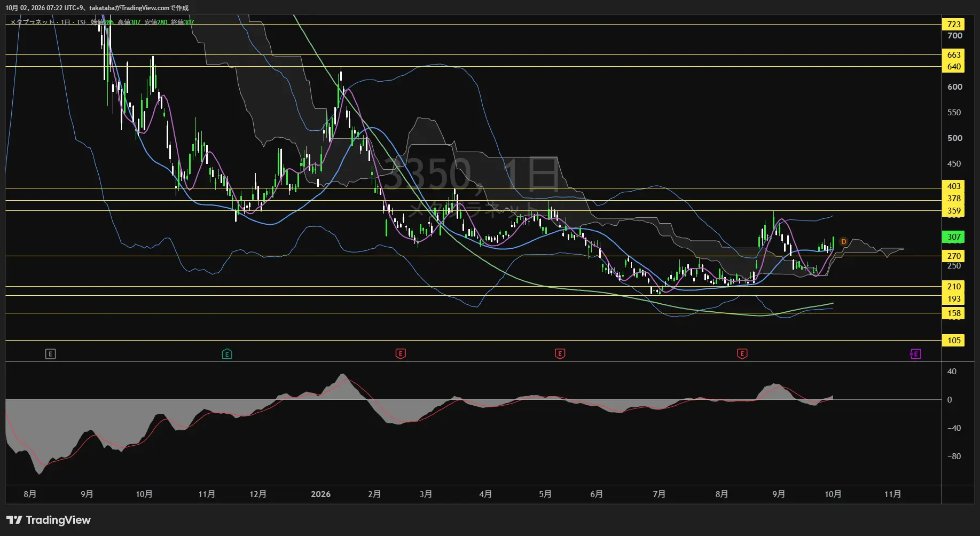Click the 安値280 low value in legend
This screenshot has height=536, width=980.
(156, 22)
